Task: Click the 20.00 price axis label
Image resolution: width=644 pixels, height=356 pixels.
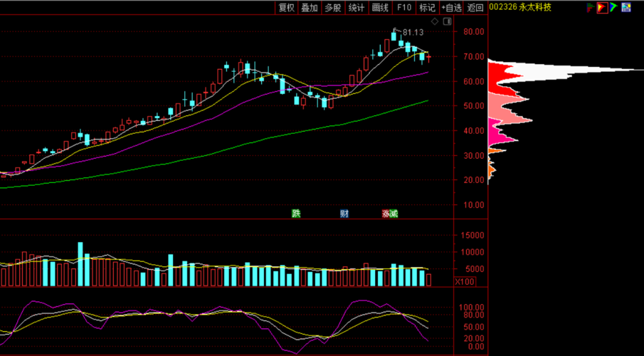Action: pos(473,180)
